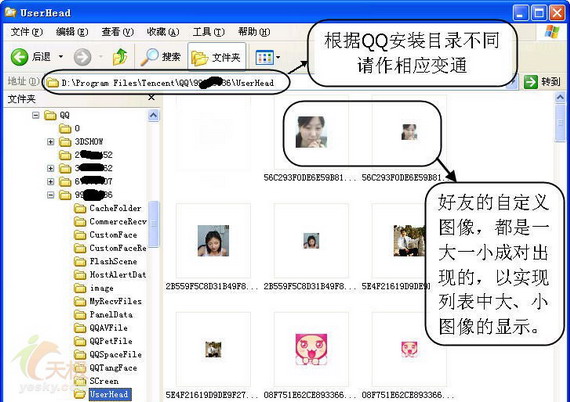The image size is (570, 402).
Task: Select the PanelData folder
Action: pyautogui.click(x=103, y=314)
